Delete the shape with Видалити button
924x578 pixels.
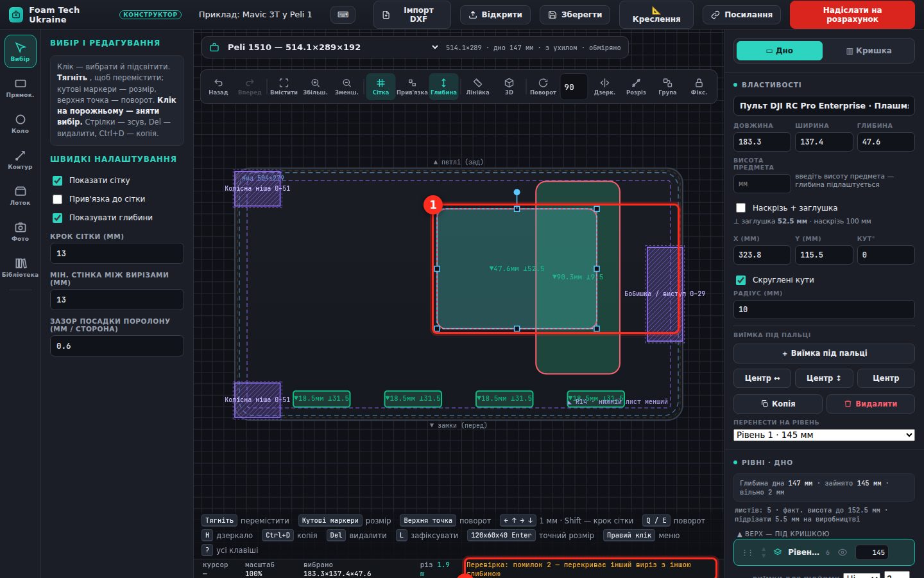(871, 404)
